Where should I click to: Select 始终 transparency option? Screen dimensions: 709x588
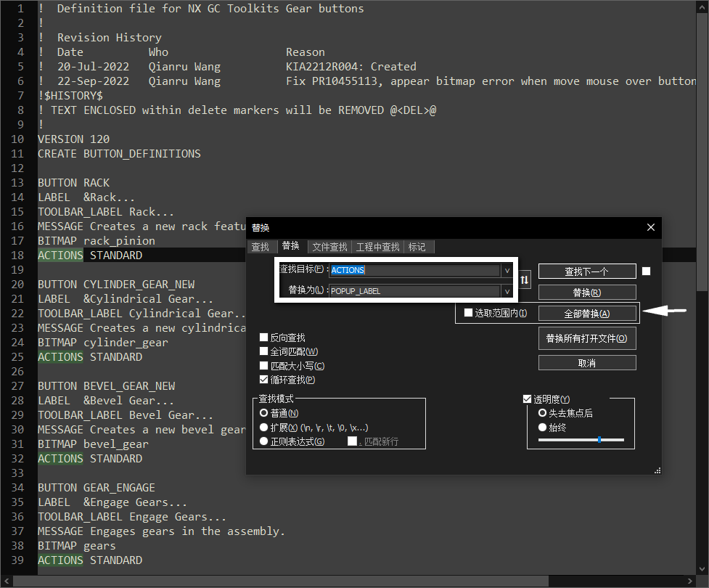click(542, 428)
